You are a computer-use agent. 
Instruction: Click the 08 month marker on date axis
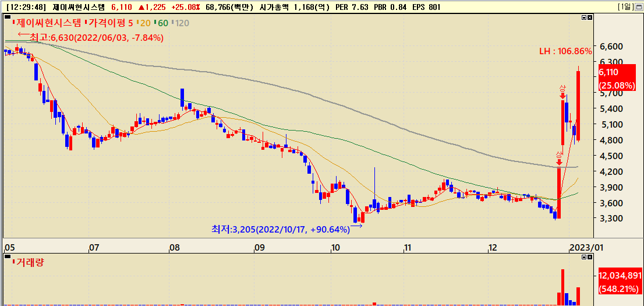click(x=174, y=248)
